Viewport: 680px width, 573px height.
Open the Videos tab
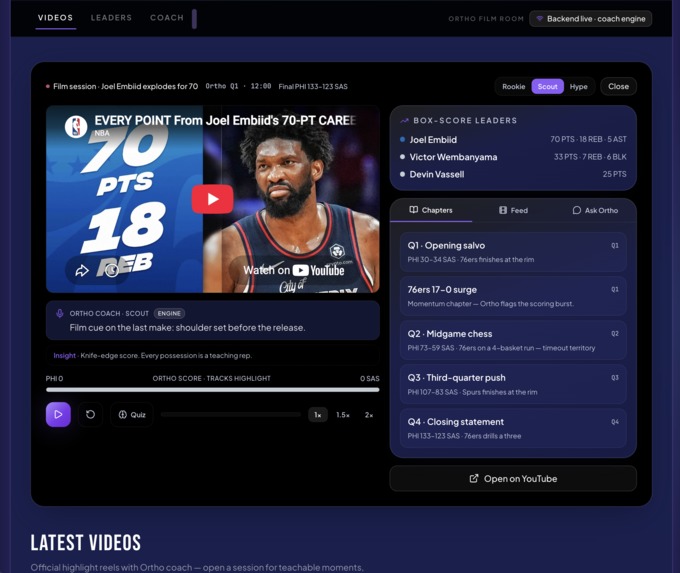55,18
